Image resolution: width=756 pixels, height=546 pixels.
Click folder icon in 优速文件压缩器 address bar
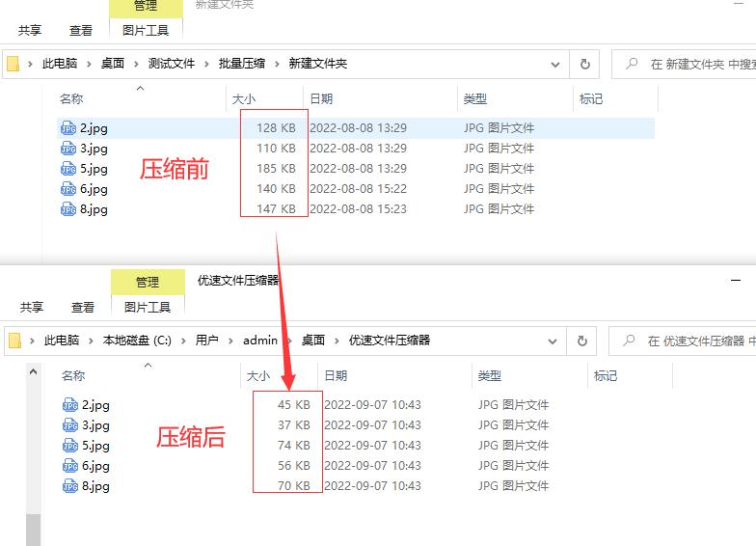coord(15,341)
